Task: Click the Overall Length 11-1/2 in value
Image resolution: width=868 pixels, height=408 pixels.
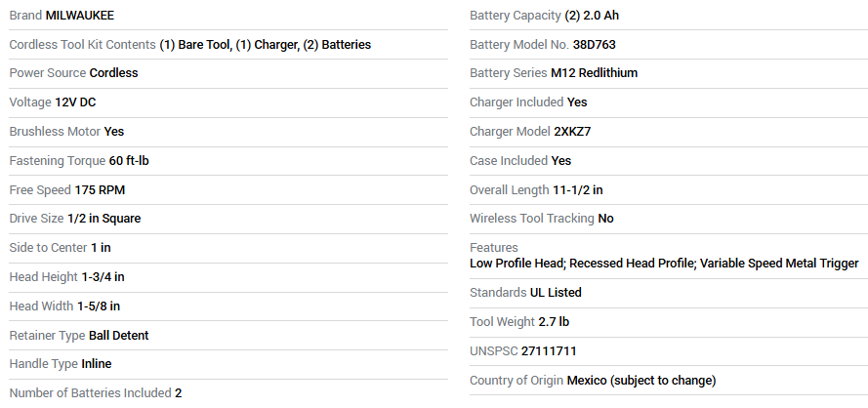Action: coord(578,190)
